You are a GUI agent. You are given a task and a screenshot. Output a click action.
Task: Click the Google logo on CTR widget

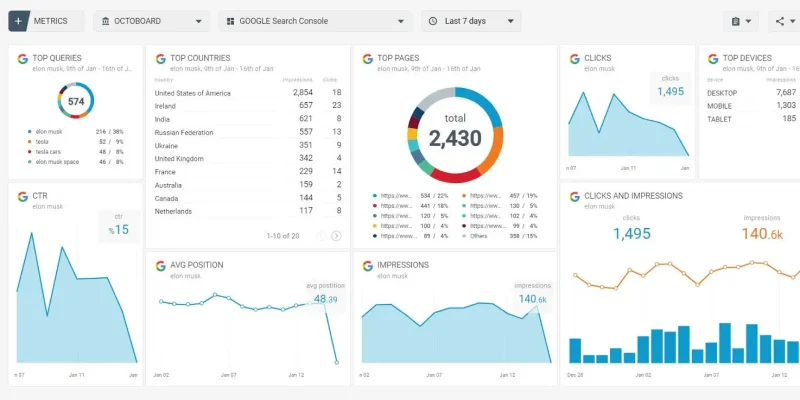[x=22, y=196]
